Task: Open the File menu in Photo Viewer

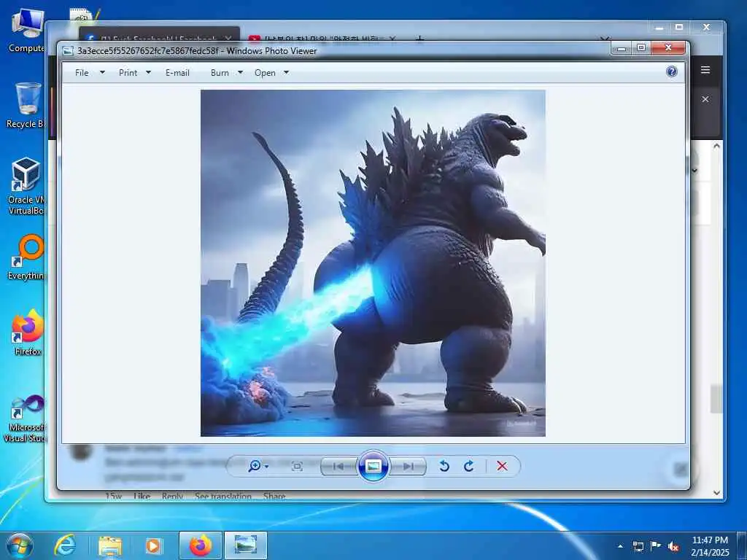Action: tap(82, 72)
